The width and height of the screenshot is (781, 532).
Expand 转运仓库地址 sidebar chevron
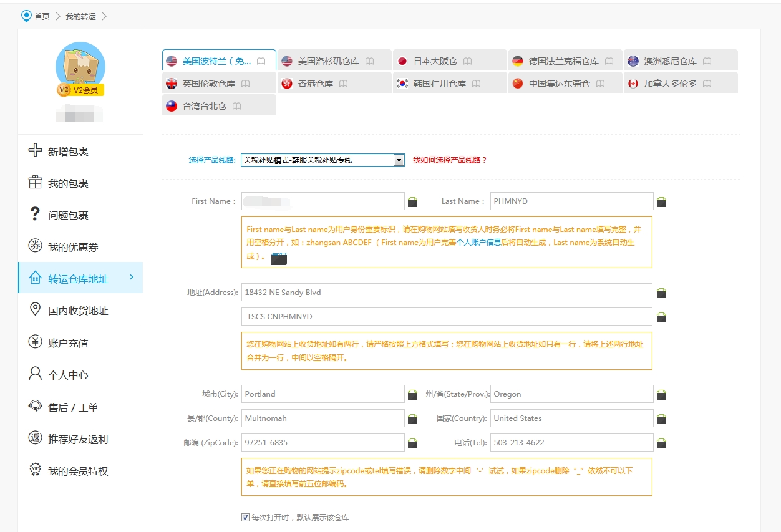coord(132,277)
